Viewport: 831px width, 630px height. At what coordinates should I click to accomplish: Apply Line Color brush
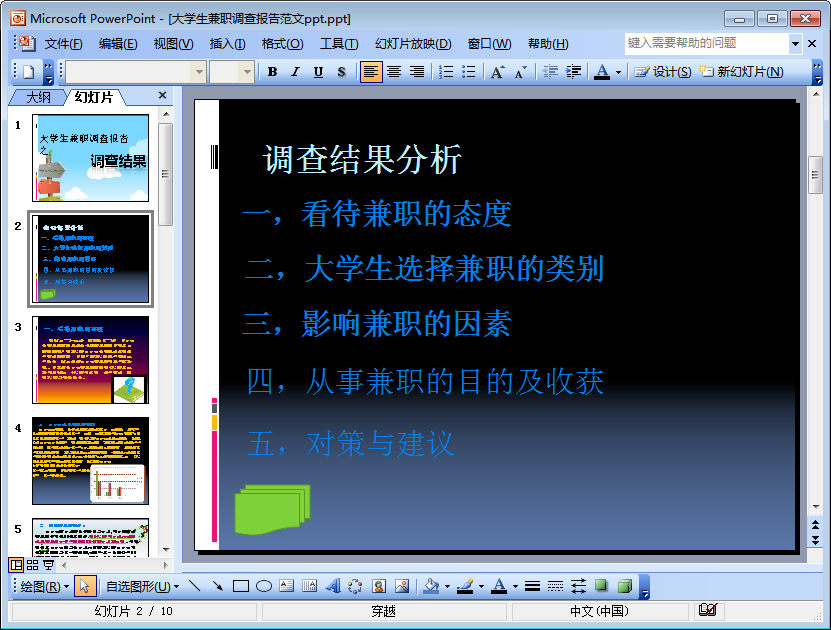(465, 586)
